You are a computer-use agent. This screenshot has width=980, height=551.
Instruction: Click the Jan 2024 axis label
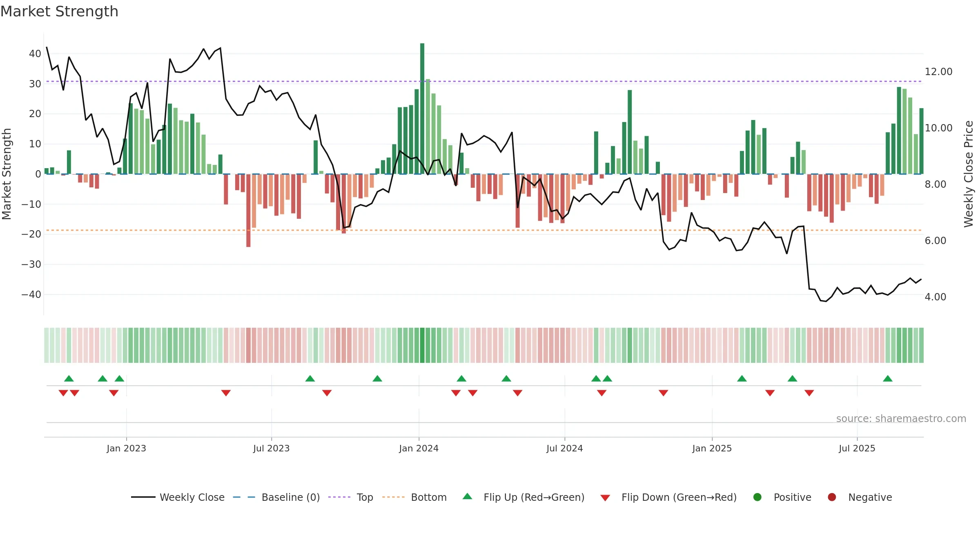[x=419, y=448]
